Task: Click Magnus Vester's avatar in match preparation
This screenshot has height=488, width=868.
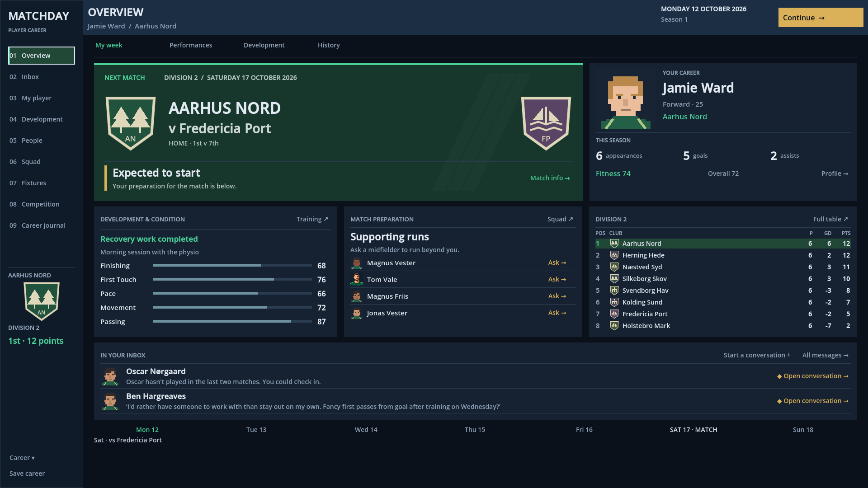Action: point(357,263)
